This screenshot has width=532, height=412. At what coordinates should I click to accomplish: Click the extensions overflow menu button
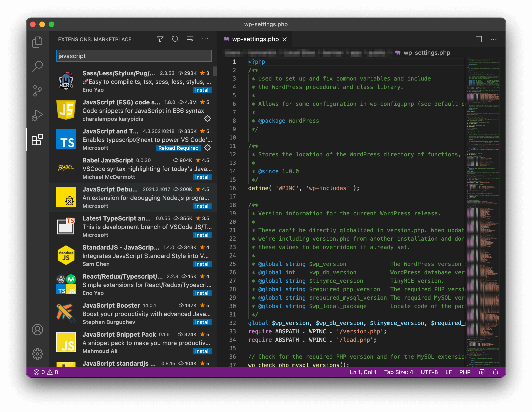(205, 39)
